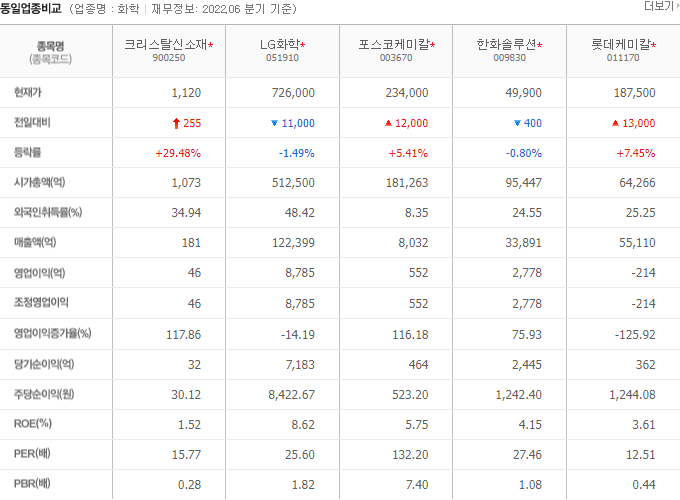
Task: Select the 조정영업이익 row label
Action: pos(41,303)
